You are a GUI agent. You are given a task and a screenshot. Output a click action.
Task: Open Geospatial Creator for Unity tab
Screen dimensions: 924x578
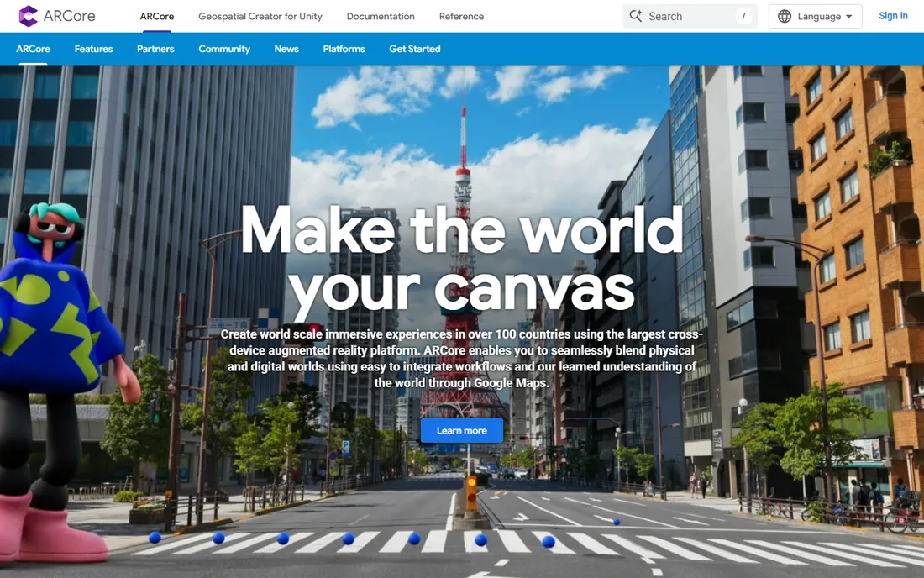(x=260, y=17)
